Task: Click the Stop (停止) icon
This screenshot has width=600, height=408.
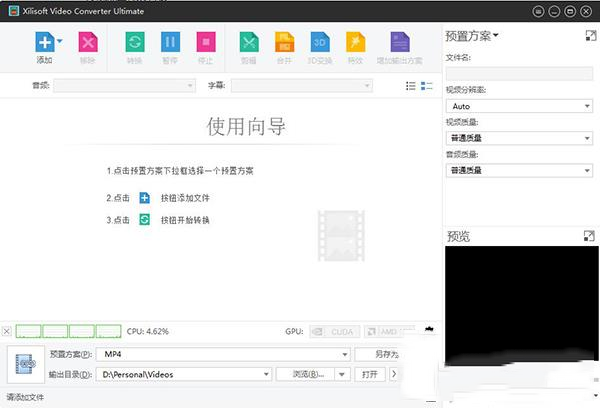Action: pyautogui.click(x=205, y=42)
